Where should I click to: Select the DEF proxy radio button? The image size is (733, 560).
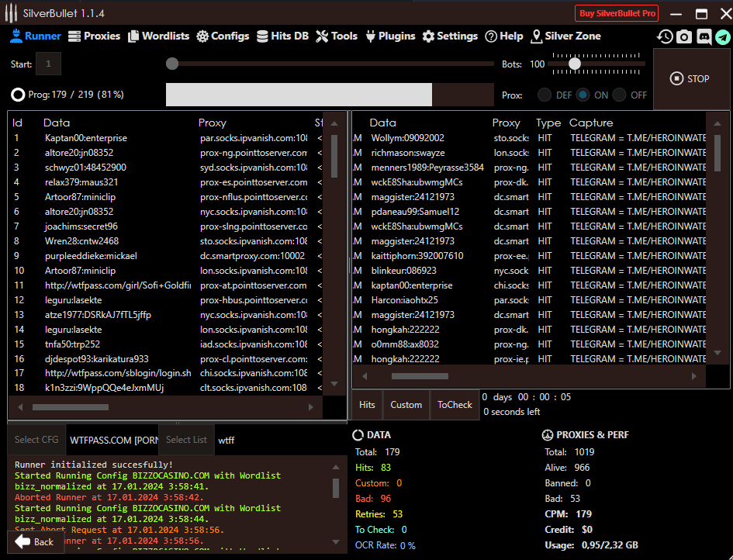(545, 95)
